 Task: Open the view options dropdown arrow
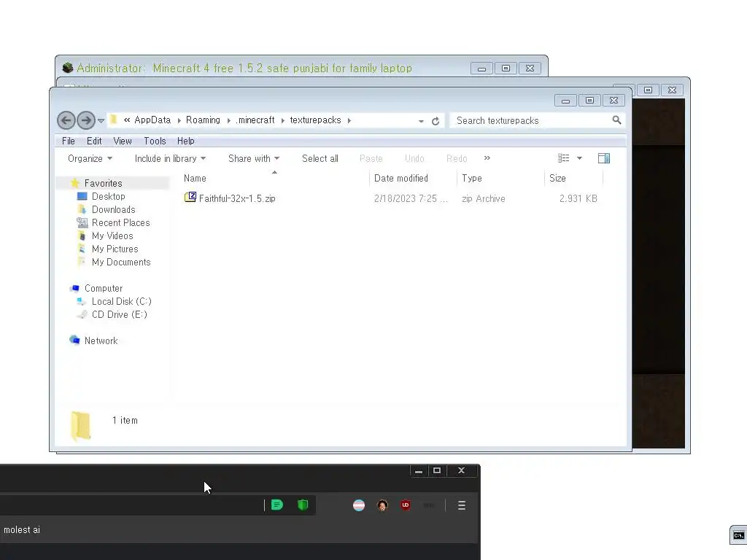pos(580,158)
